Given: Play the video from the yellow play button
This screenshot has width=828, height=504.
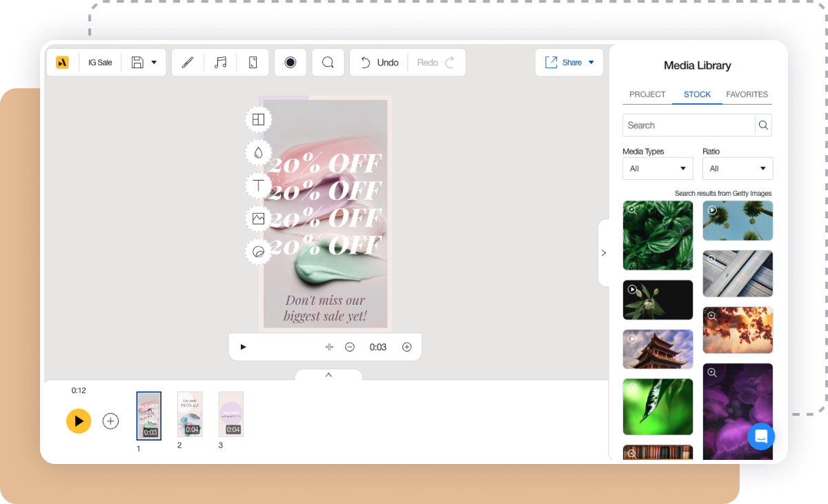Looking at the screenshot, I should (x=79, y=421).
